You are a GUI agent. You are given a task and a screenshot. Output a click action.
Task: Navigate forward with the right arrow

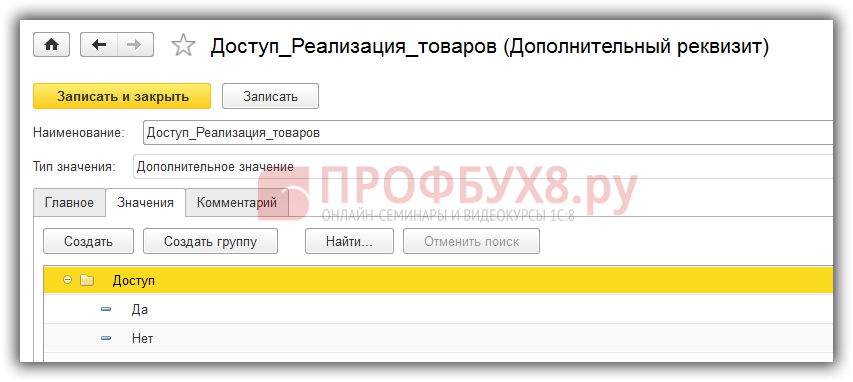135,45
